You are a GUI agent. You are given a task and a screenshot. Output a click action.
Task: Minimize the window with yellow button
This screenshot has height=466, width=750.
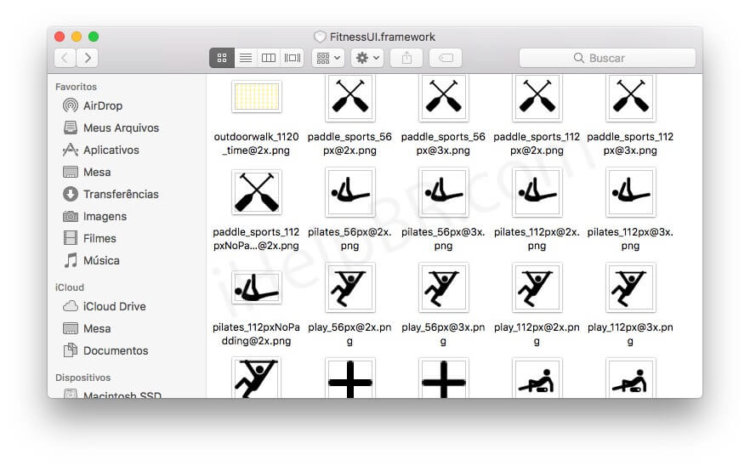[77, 36]
